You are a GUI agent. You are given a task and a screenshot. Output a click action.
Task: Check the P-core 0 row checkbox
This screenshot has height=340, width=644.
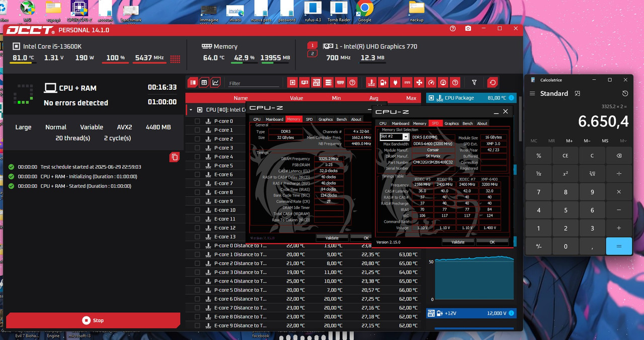point(197,121)
